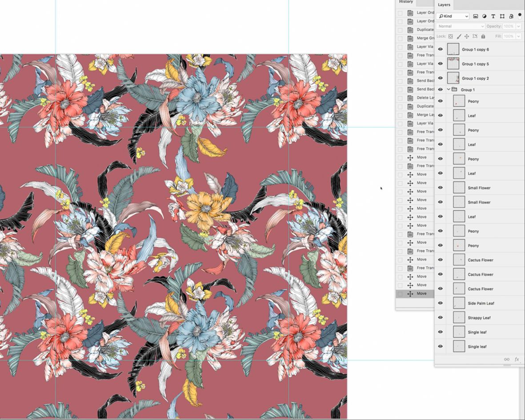The height and width of the screenshot is (420, 525).
Task: Click prevent artboard auto-nesting lock icon
Action: point(475,36)
